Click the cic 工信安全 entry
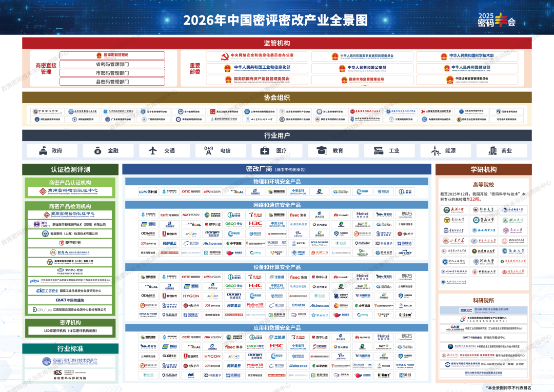 [x=70, y=290]
